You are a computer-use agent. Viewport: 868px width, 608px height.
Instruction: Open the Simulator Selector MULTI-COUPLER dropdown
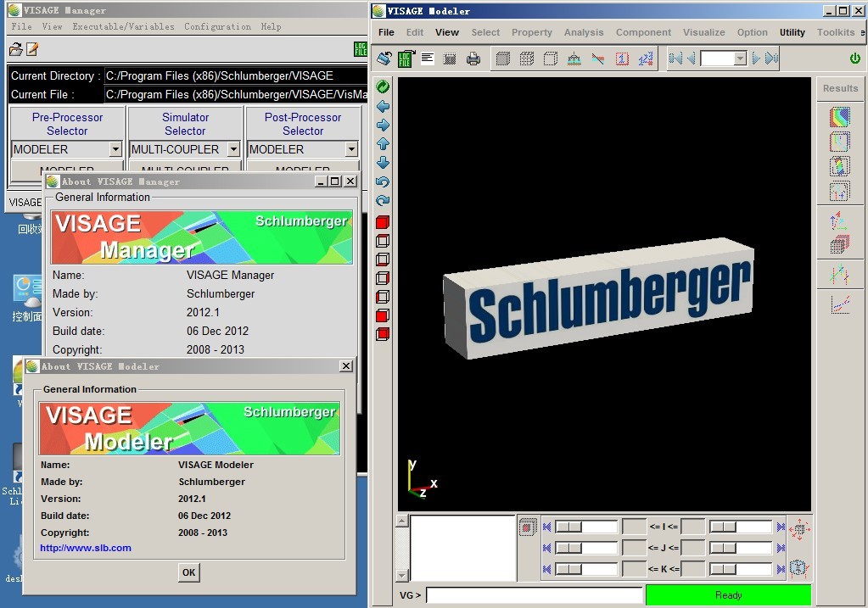[233, 148]
